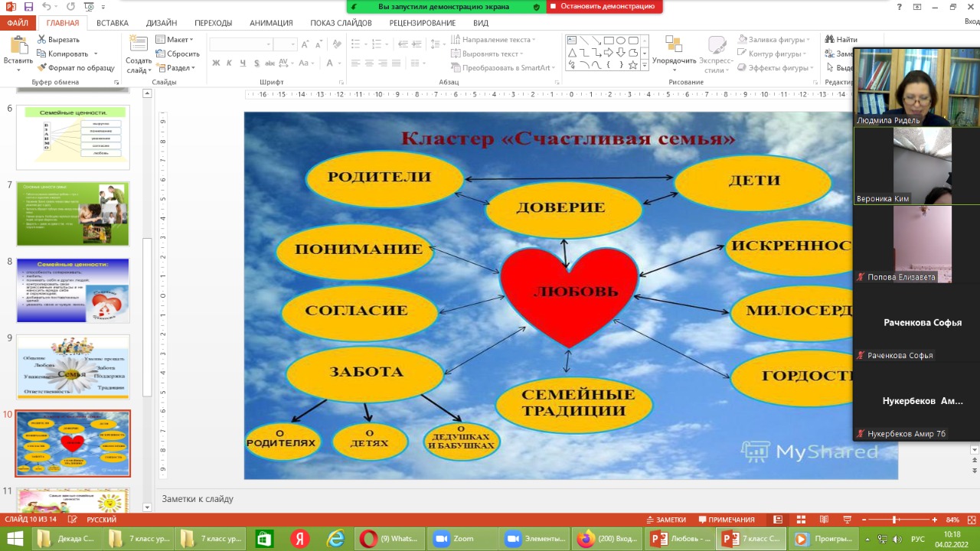Click the Undo arrow icon

[47, 7]
